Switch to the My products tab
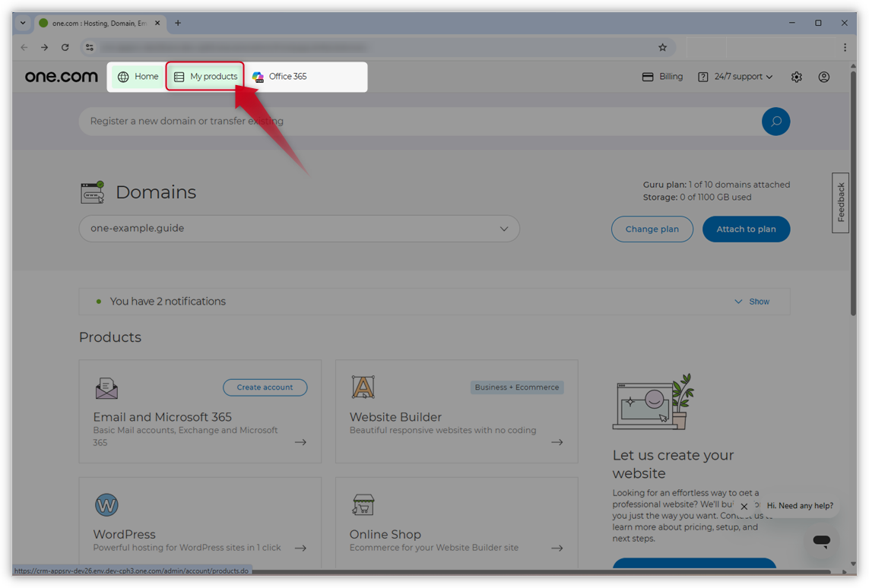This screenshot has height=588, width=869. pyautogui.click(x=205, y=76)
